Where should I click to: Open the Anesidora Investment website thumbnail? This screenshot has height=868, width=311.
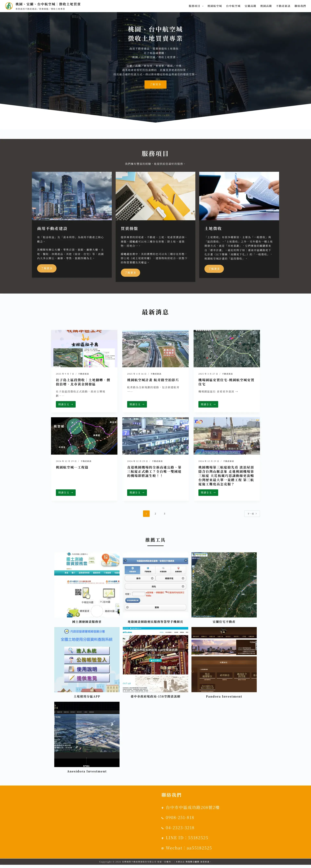(x=87, y=734)
